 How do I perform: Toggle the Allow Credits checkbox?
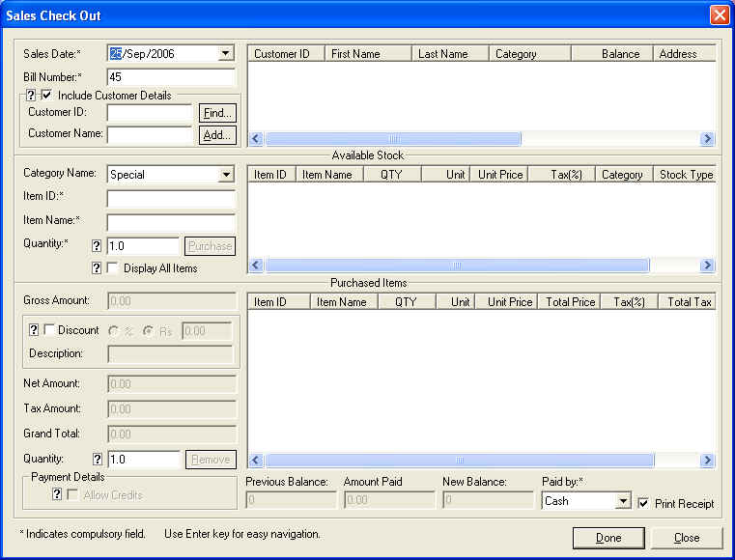pyautogui.click(x=73, y=494)
